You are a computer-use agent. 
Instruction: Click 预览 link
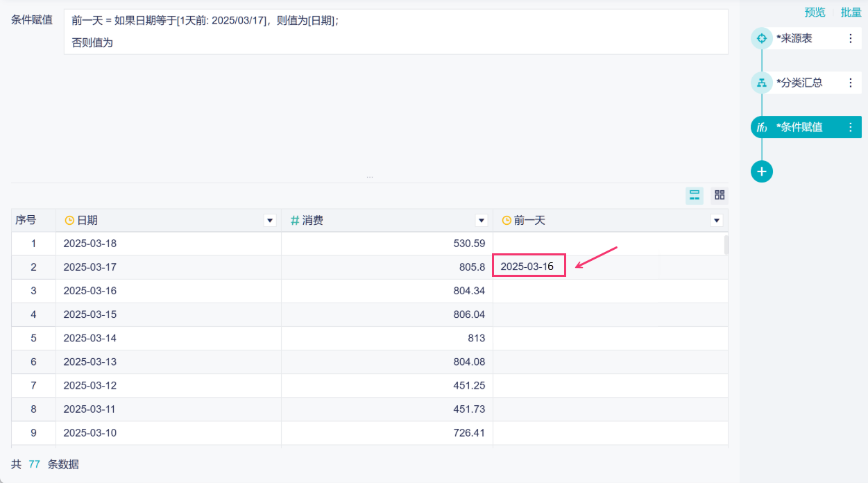click(815, 12)
